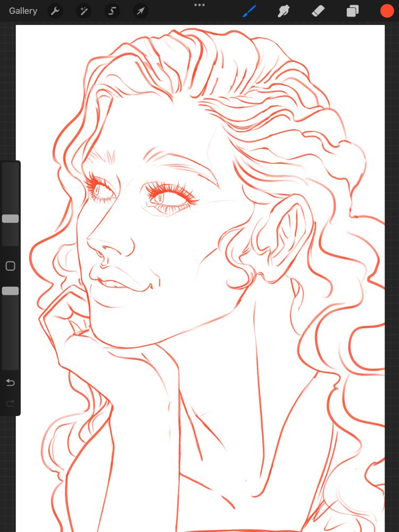This screenshot has width=399, height=532.
Task: Open the Actions wrench menu
Action: 55,11
